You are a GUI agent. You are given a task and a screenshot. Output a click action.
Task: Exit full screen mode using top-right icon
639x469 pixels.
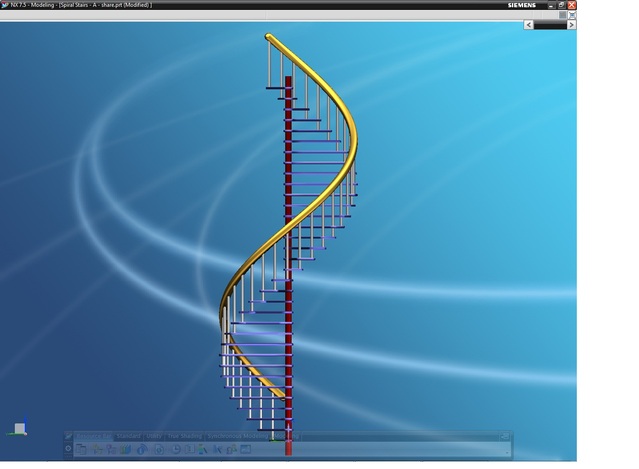click(572, 15)
